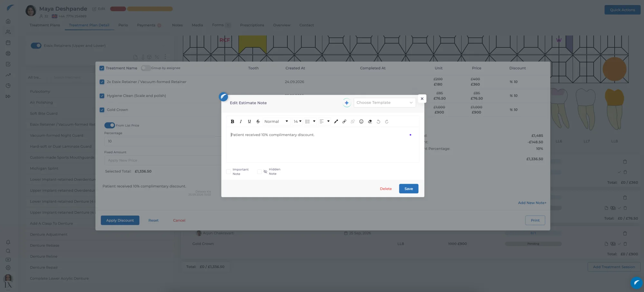The height and width of the screenshot is (292, 644).
Task: Delete the estimate note
Action: click(x=386, y=189)
